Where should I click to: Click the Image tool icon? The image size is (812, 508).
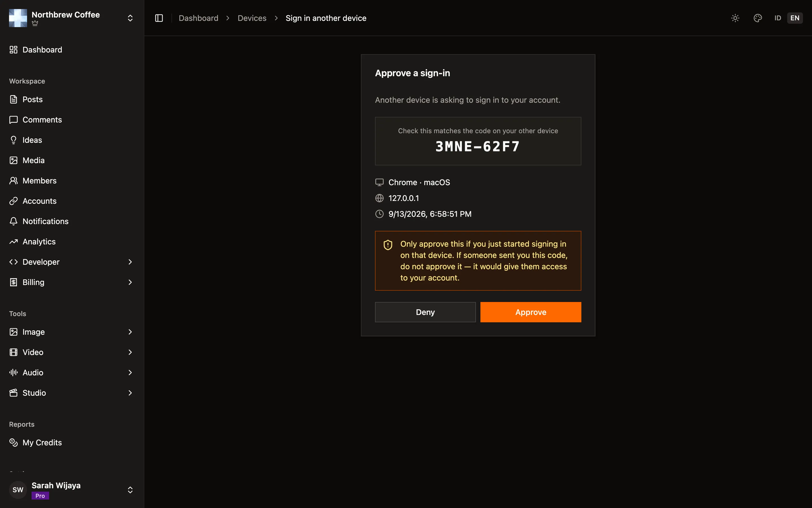pyautogui.click(x=14, y=332)
